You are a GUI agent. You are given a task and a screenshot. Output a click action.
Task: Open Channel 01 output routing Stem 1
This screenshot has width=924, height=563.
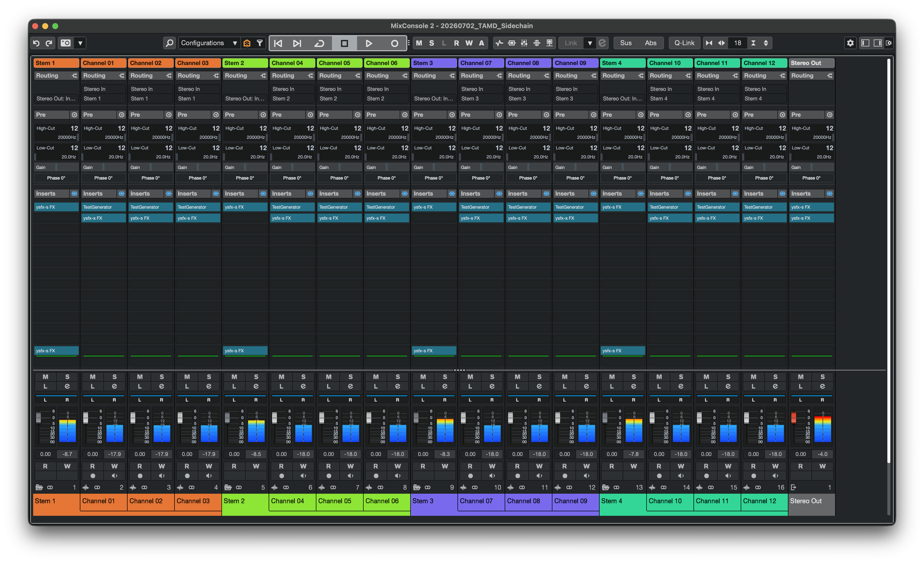click(x=103, y=99)
